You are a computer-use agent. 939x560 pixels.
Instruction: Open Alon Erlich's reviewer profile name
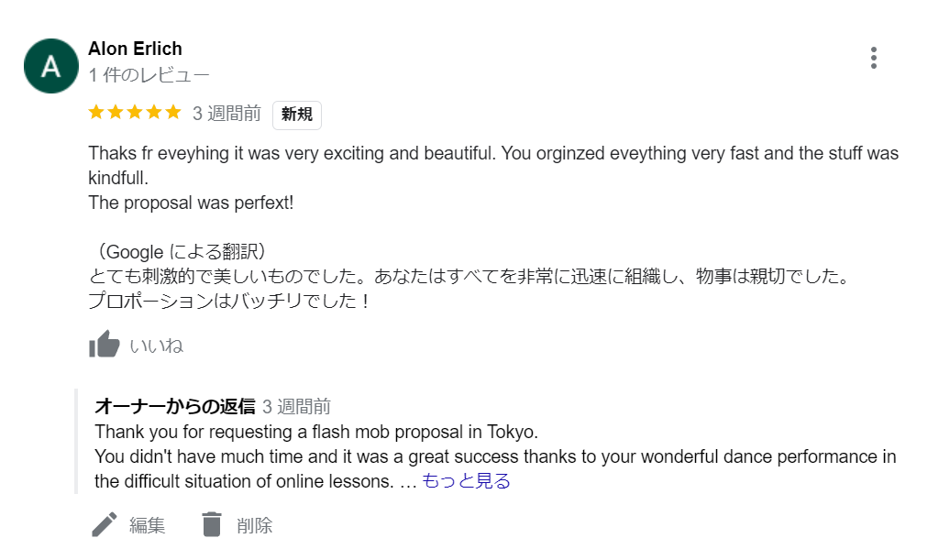(x=136, y=49)
